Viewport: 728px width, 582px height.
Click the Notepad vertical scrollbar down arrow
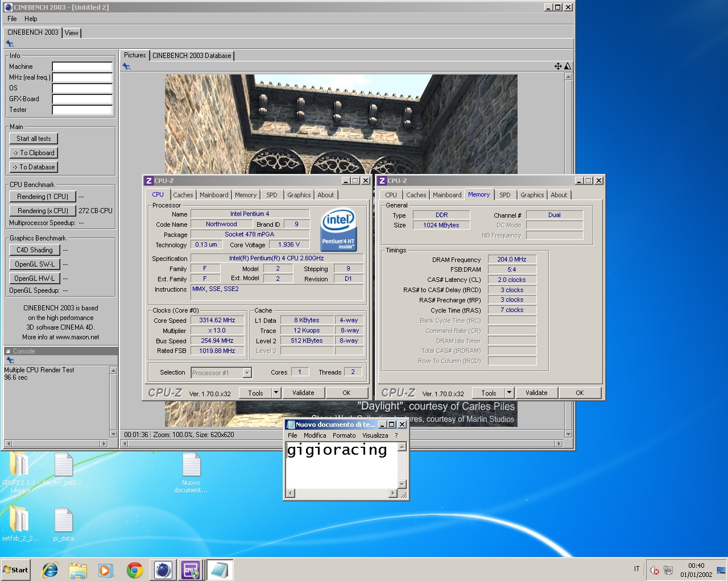[x=402, y=484]
